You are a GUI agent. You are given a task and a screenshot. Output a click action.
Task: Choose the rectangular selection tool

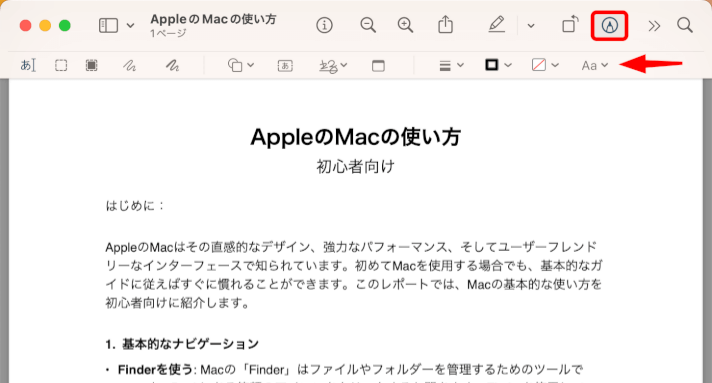(x=61, y=65)
